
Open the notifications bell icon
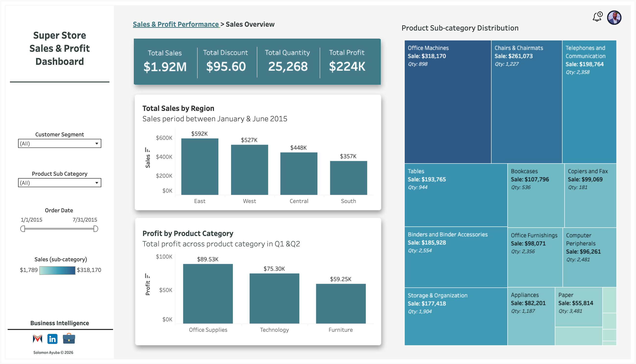[597, 17]
